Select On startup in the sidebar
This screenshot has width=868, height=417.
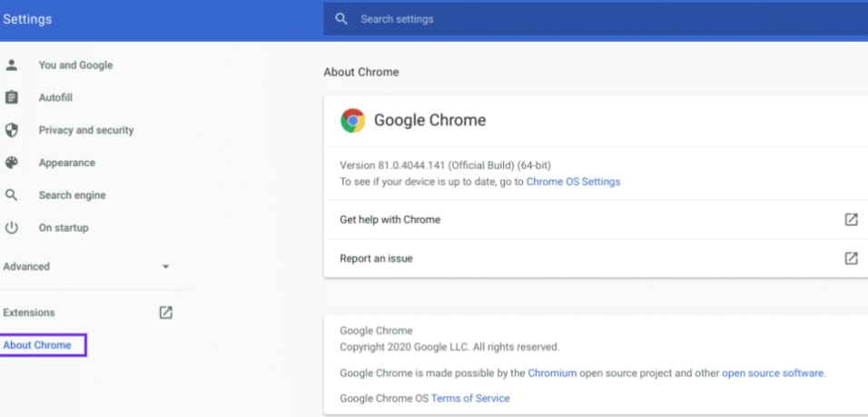(x=64, y=228)
